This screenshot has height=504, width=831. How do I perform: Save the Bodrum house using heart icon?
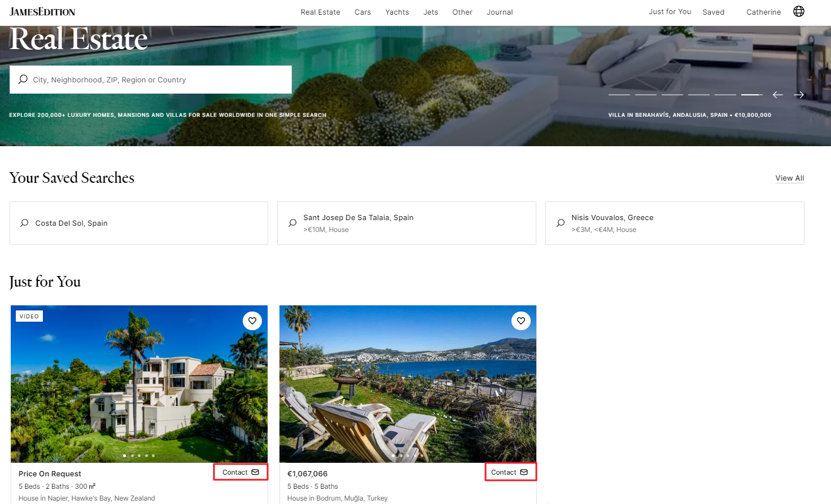[x=521, y=321]
